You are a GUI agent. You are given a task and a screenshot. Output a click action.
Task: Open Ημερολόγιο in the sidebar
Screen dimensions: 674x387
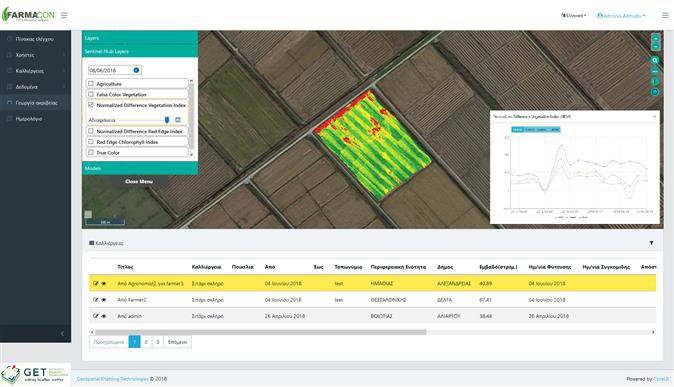click(35, 119)
